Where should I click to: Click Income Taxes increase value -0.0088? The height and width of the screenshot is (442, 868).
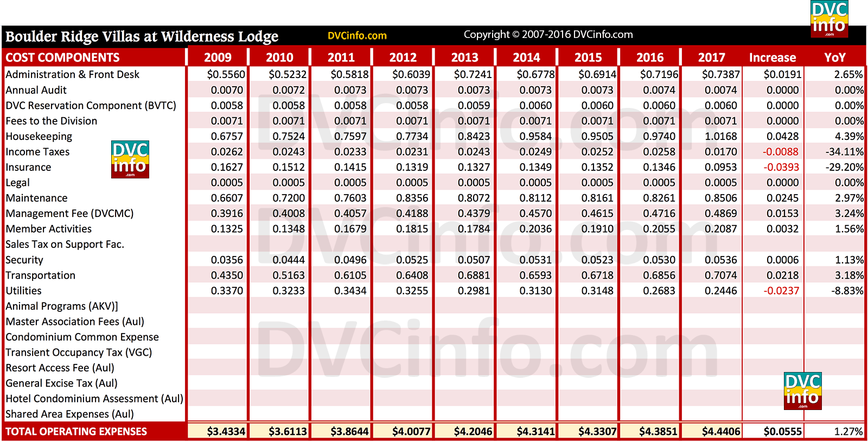(781, 152)
